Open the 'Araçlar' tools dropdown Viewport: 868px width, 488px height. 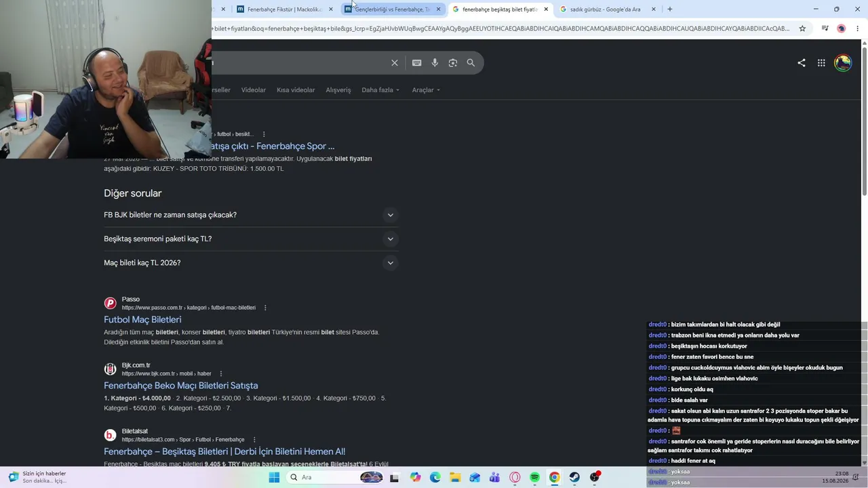pyautogui.click(x=426, y=90)
